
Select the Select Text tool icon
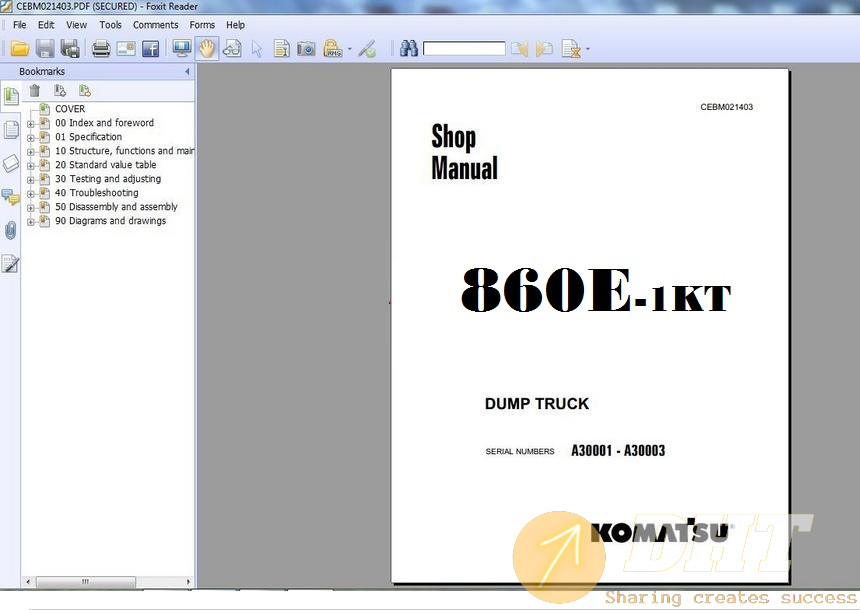[281, 49]
